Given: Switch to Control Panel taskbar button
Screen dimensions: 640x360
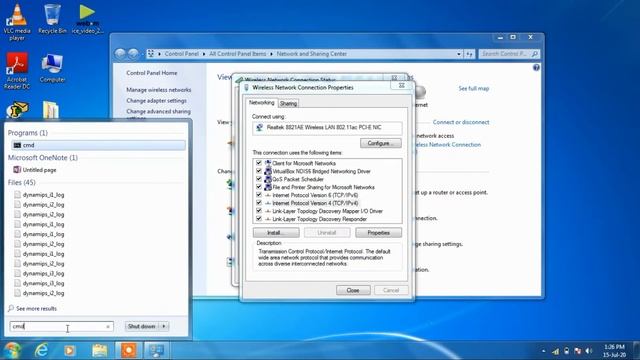Looking at the screenshot, I should pos(157,350).
